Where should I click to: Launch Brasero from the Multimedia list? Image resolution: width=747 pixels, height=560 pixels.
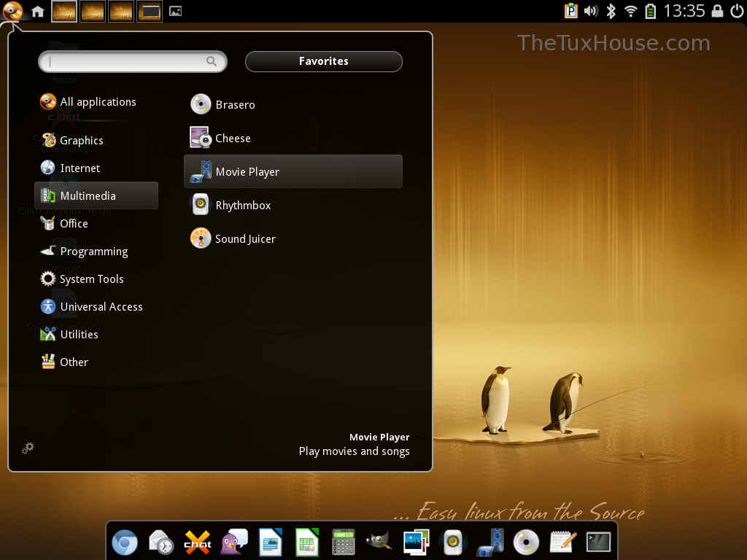coord(235,105)
